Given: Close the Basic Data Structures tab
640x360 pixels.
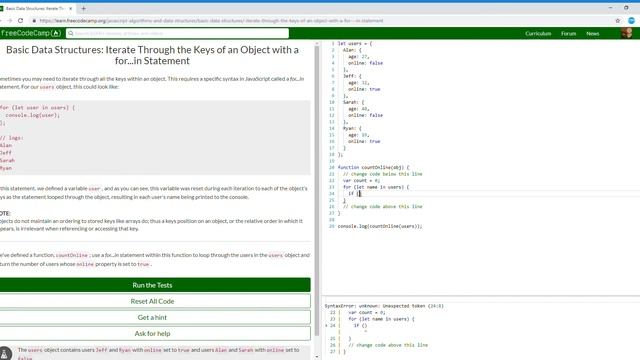Looking at the screenshot, I should click(70, 8).
